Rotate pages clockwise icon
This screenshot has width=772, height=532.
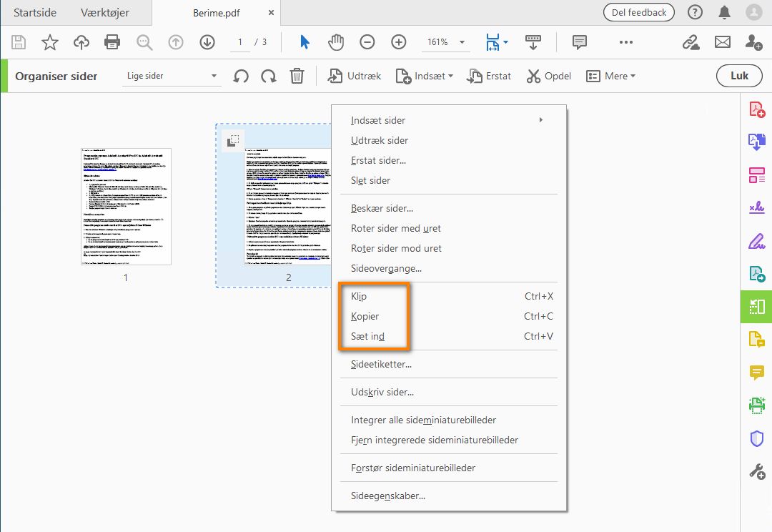point(269,77)
